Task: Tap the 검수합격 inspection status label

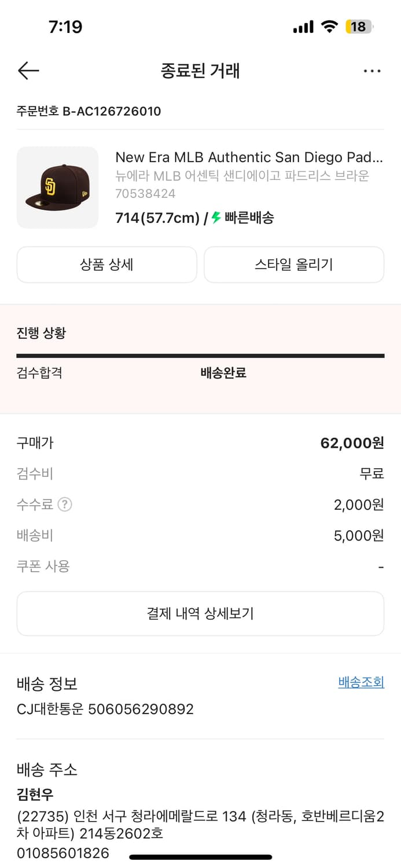Action: pyautogui.click(x=39, y=373)
